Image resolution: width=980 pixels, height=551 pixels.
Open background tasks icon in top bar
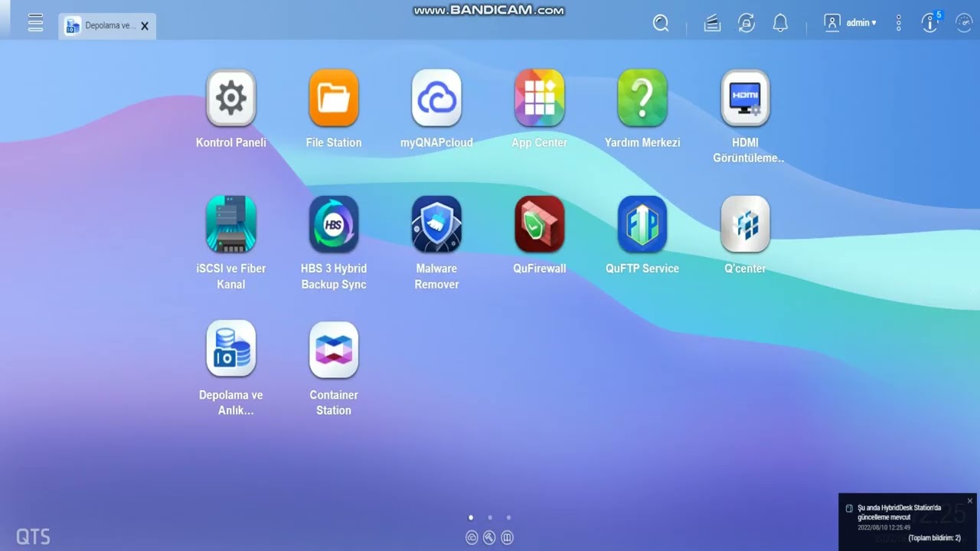tap(712, 24)
